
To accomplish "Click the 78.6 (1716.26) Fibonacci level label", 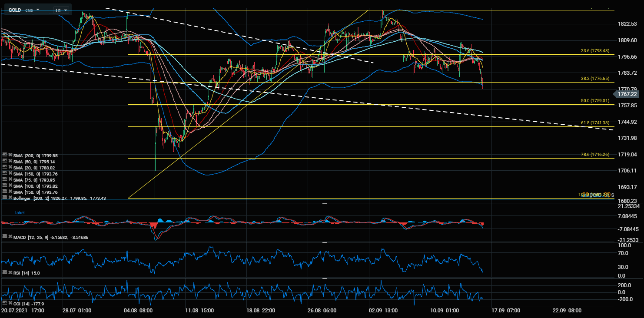I will point(595,155).
